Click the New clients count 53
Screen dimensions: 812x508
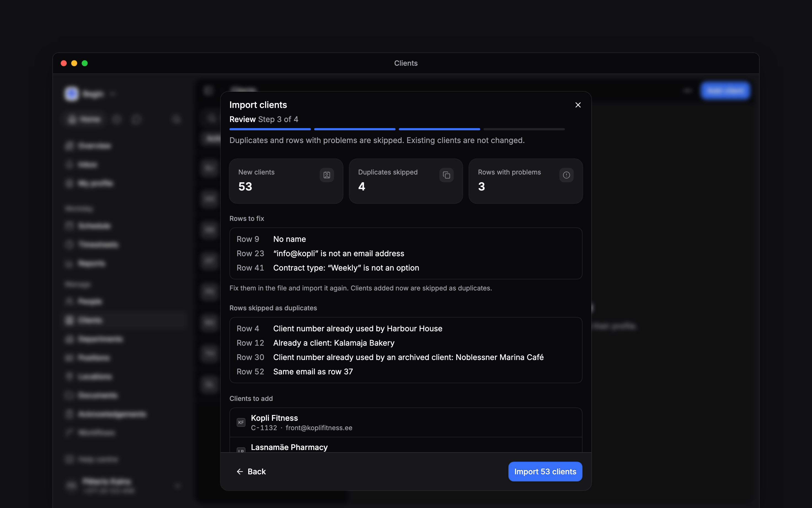[x=245, y=186]
